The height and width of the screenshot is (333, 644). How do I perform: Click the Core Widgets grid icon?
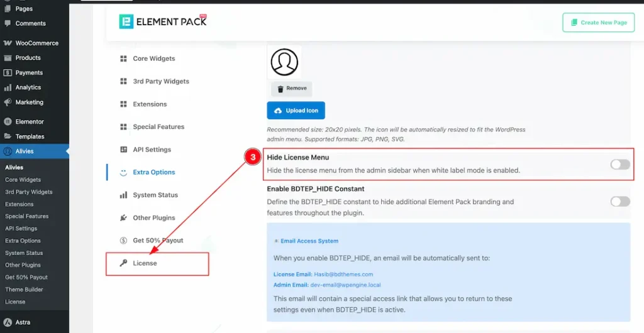click(x=123, y=58)
